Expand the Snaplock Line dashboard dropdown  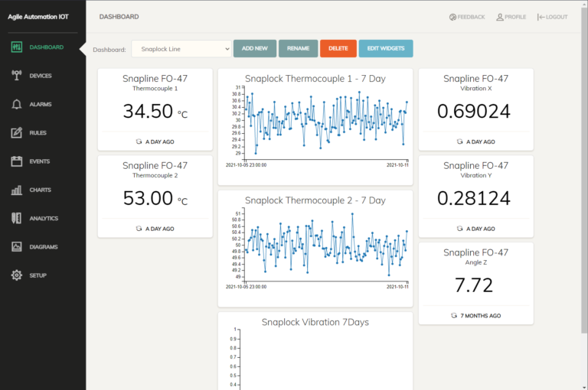[181, 49]
